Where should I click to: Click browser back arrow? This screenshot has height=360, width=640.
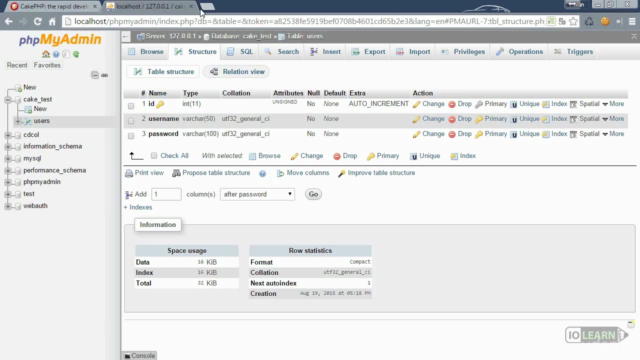pos(9,21)
